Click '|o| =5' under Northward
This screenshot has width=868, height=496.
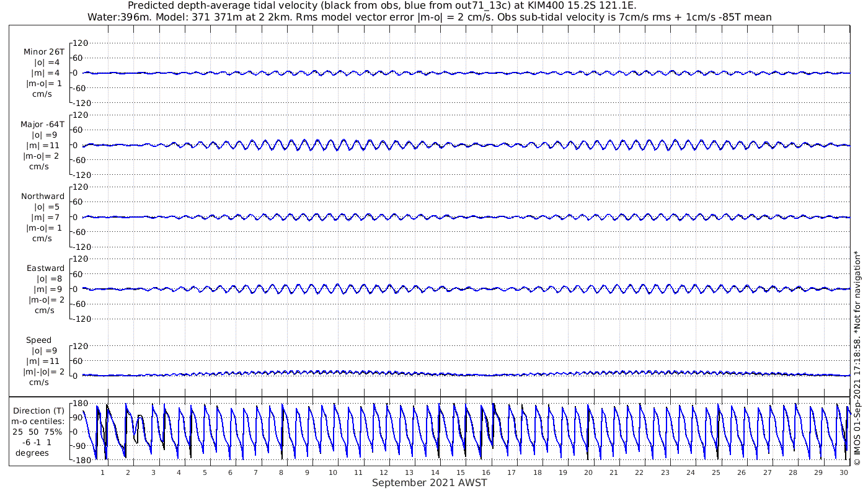point(47,207)
